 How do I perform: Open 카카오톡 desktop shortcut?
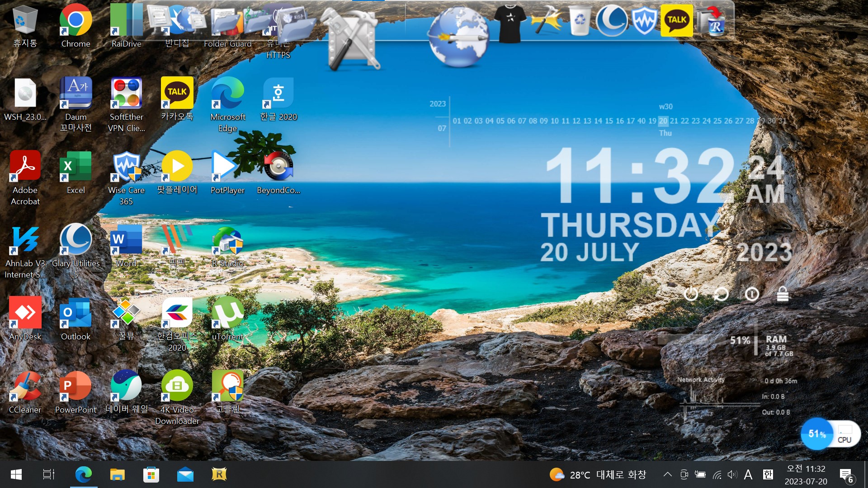coord(177,93)
